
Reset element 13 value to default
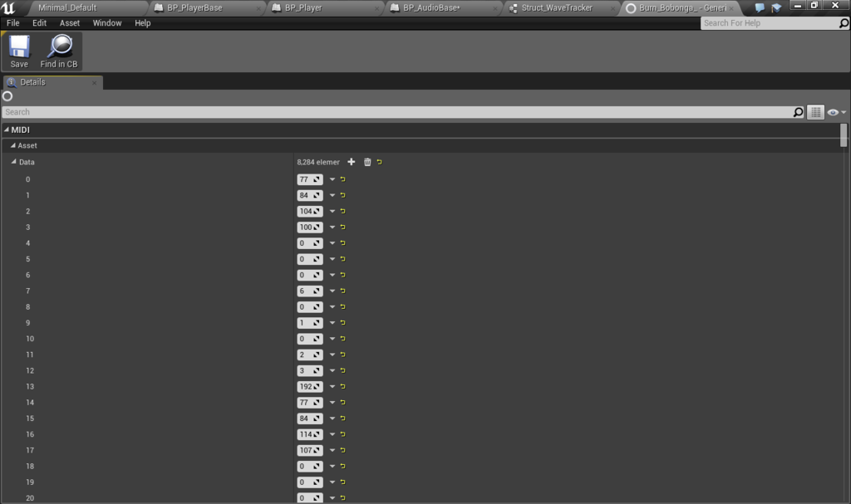pos(343,386)
